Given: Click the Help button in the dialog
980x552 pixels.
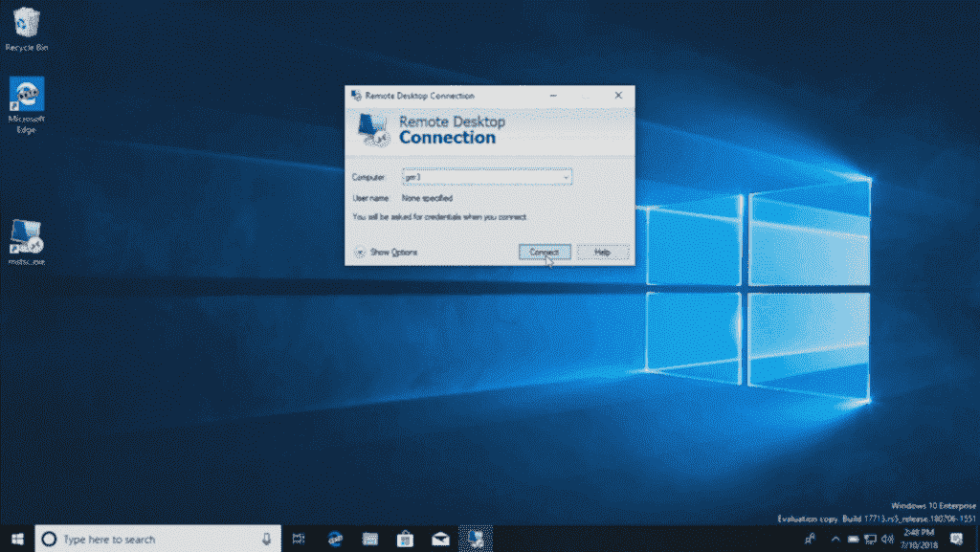Looking at the screenshot, I should point(603,253).
